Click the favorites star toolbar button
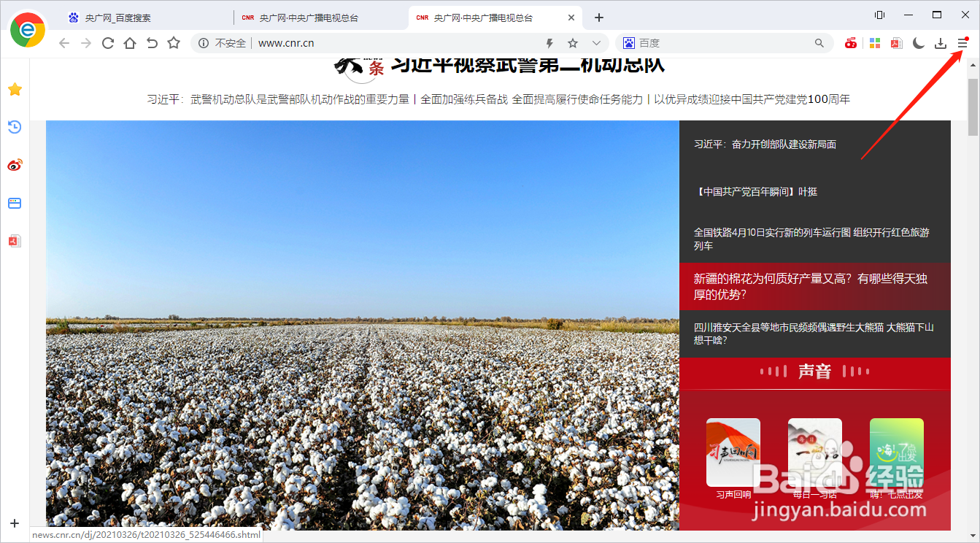The height and width of the screenshot is (543, 980). [x=174, y=43]
